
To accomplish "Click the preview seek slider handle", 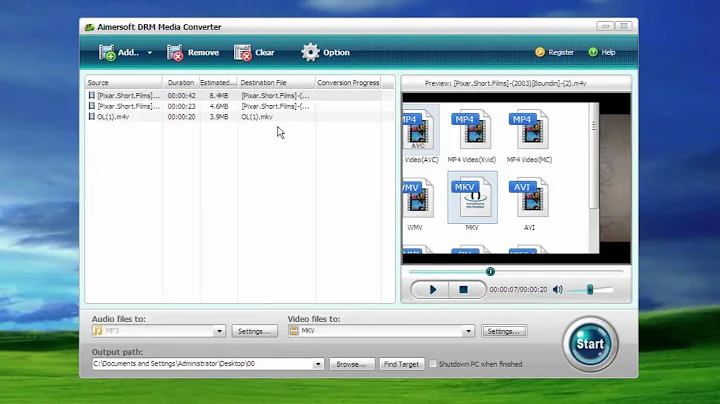I will pos(490,272).
